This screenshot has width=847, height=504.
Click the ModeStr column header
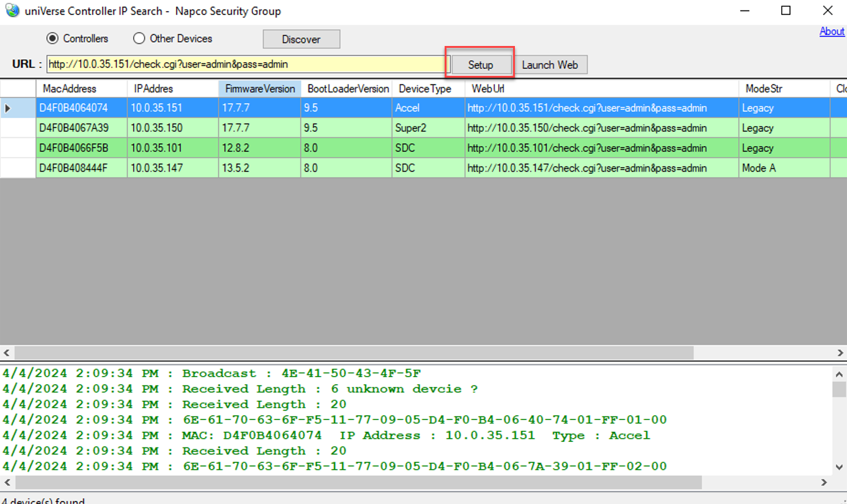click(764, 89)
